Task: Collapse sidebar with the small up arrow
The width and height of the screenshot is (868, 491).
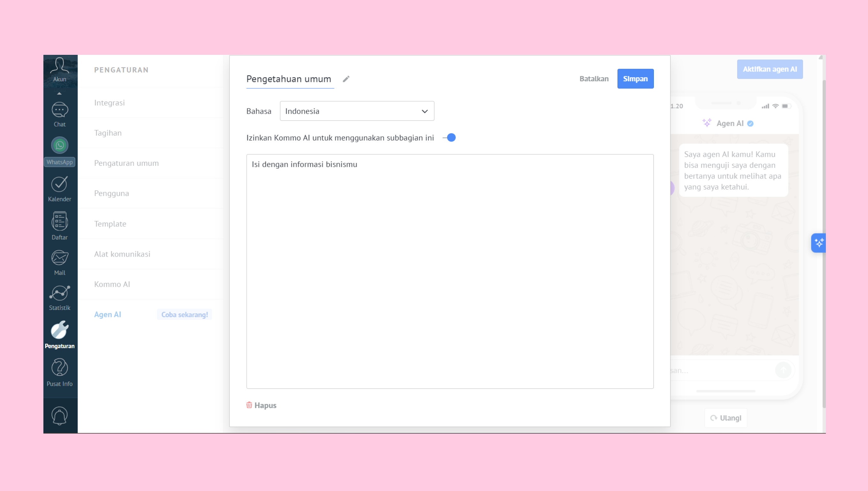Action: pyautogui.click(x=59, y=93)
